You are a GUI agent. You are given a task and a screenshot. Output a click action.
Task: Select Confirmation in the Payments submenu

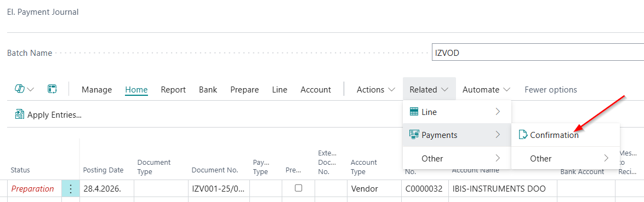[565, 135]
